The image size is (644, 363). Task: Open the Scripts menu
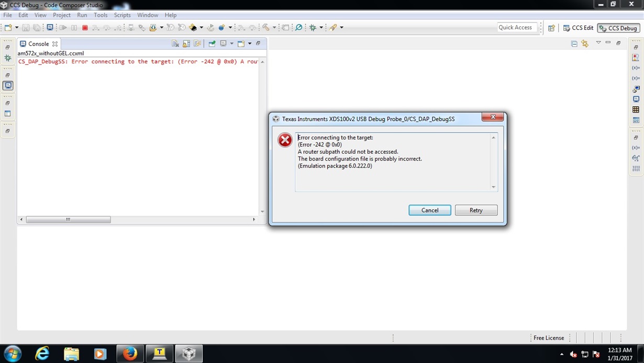point(123,15)
